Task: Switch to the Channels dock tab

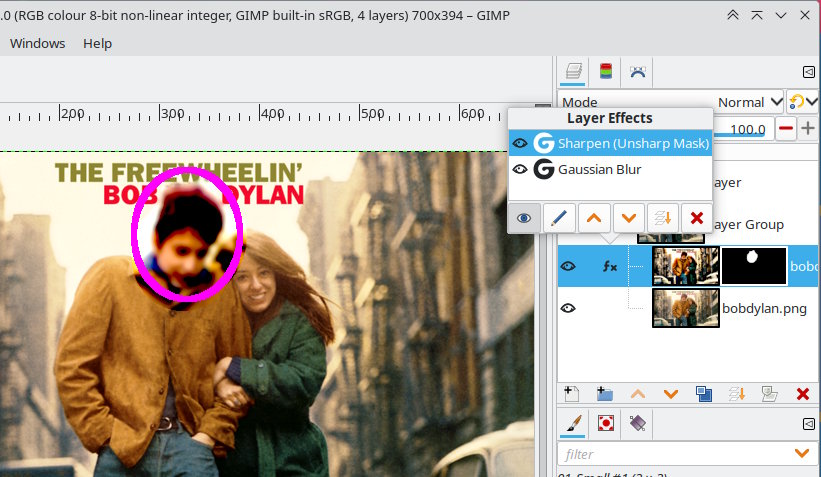Action: tap(606, 71)
